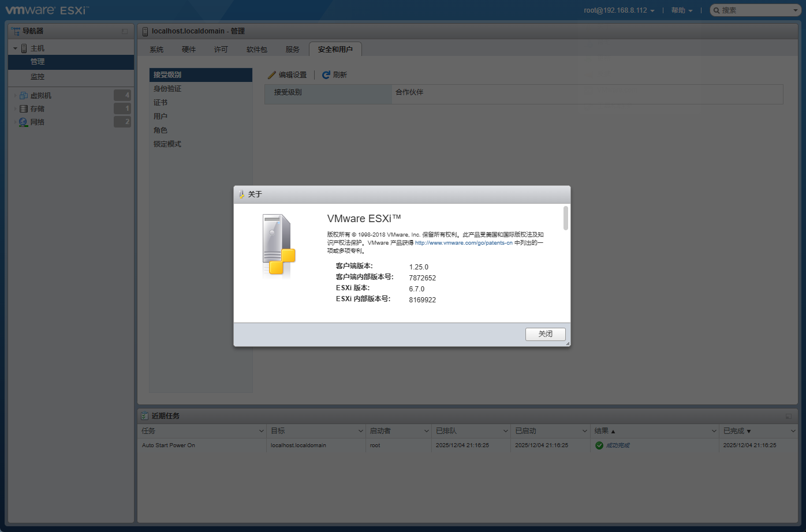Click the 关于 dialog corner grip handle
Screen dimensions: 806x532
pyautogui.click(x=568, y=343)
